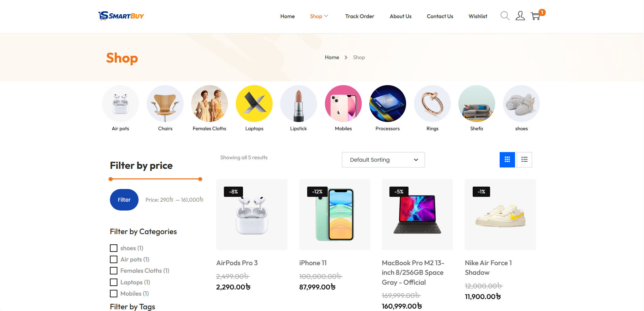
Task: Apply the blue price Filter button
Action: (x=124, y=200)
